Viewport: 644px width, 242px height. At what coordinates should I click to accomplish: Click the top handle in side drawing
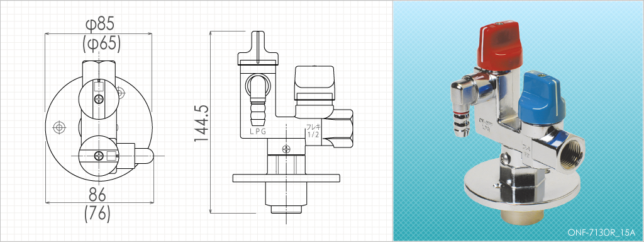pyautogui.click(x=257, y=47)
